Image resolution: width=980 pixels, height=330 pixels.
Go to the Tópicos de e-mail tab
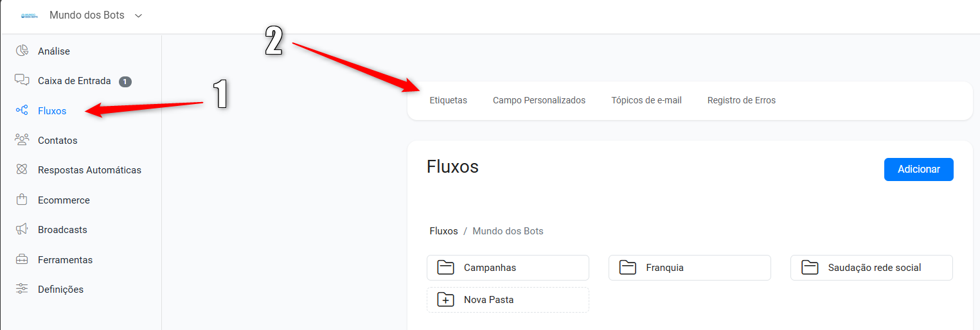646,100
